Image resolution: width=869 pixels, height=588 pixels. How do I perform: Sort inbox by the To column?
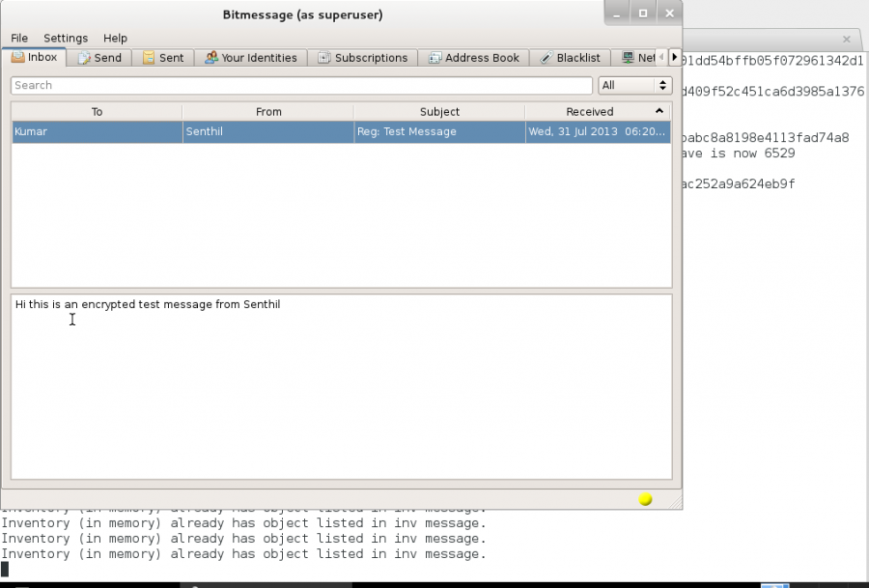(97, 112)
